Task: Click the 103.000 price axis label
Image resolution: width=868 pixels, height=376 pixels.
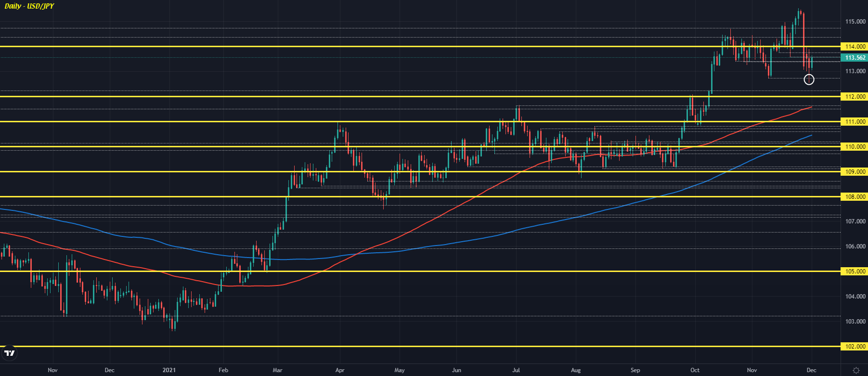Action: [855, 322]
